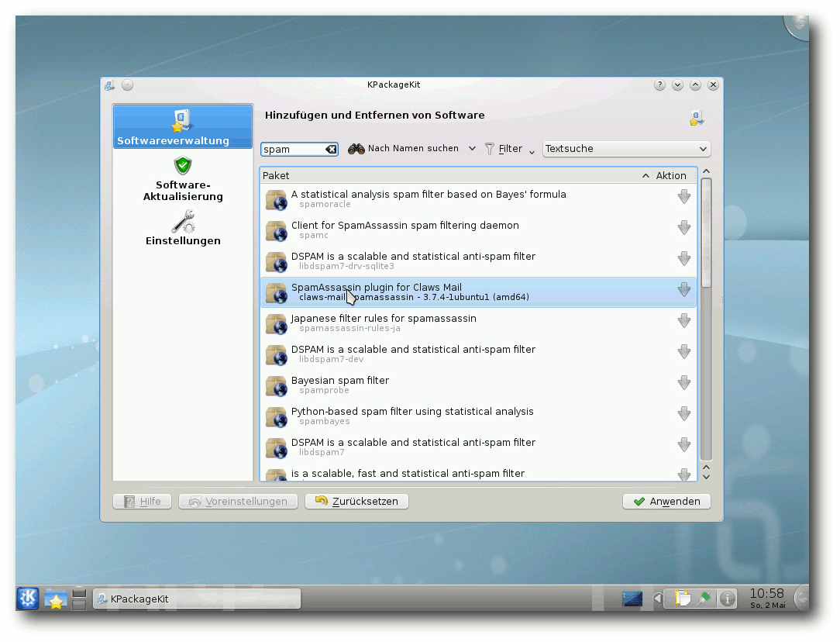The height and width of the screenshot is (642, 840).
Task: Select 'Japanese filter rules for spamassassin' row
Action: click(478, 323)
